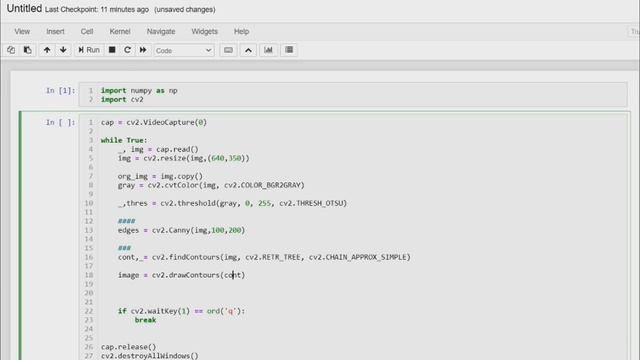Open the Help menu
640x360 pixels.
(241, 31)
